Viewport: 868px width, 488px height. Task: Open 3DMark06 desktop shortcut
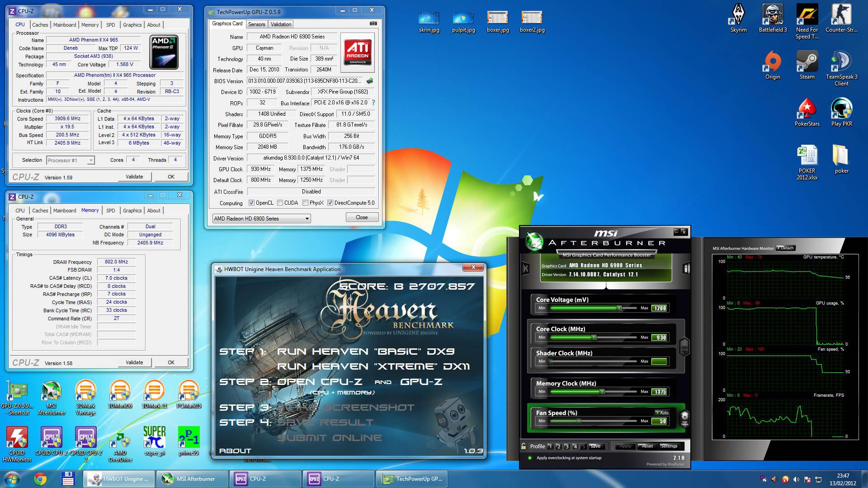pyautogui.click(x=120, y=394)
